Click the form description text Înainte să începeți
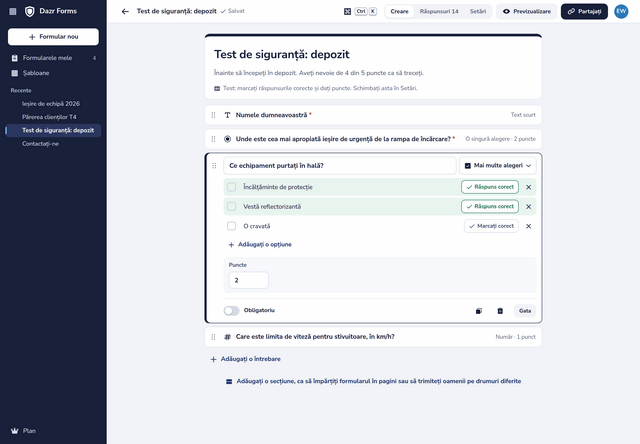 pyautogui.click(x=319, y=73)
